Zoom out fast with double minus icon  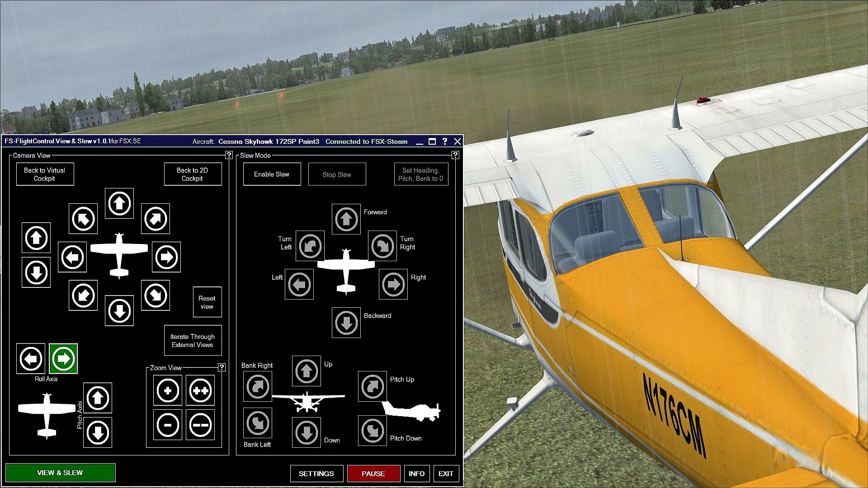200,425
